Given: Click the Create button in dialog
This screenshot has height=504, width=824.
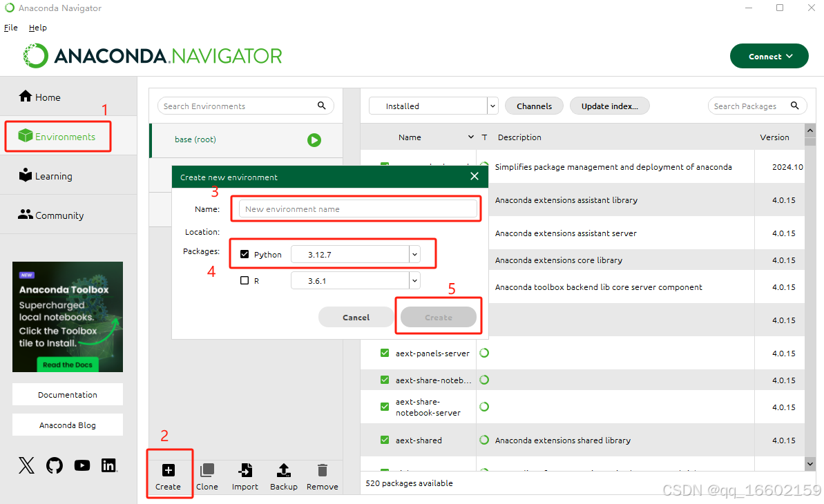Looking at the screenshot, I should point(439,318).
